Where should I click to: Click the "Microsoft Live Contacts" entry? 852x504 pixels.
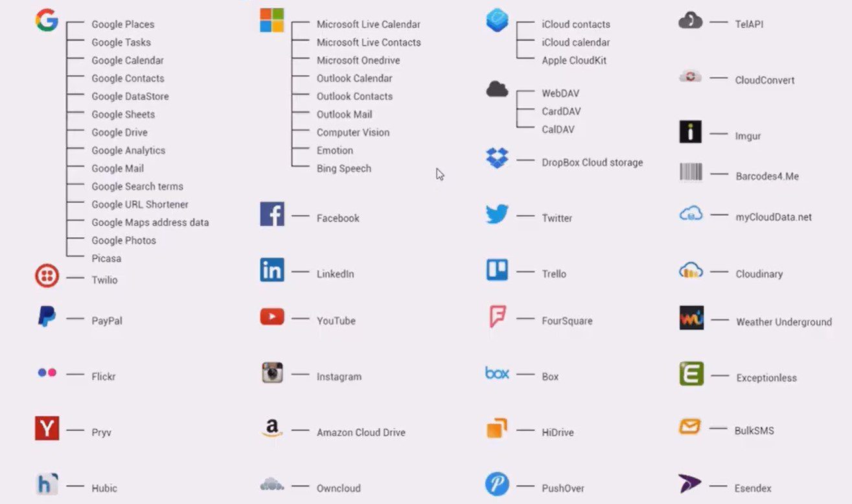[x=369, y=42]
